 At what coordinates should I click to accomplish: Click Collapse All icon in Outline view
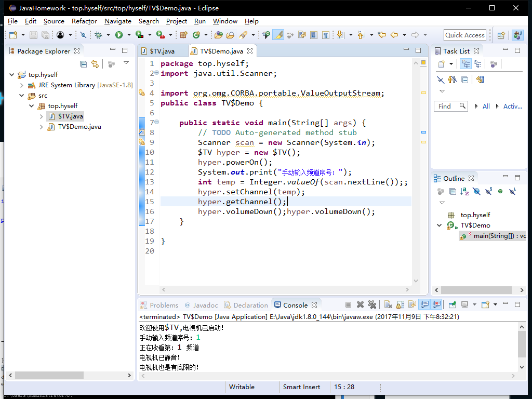click(453, 191)
